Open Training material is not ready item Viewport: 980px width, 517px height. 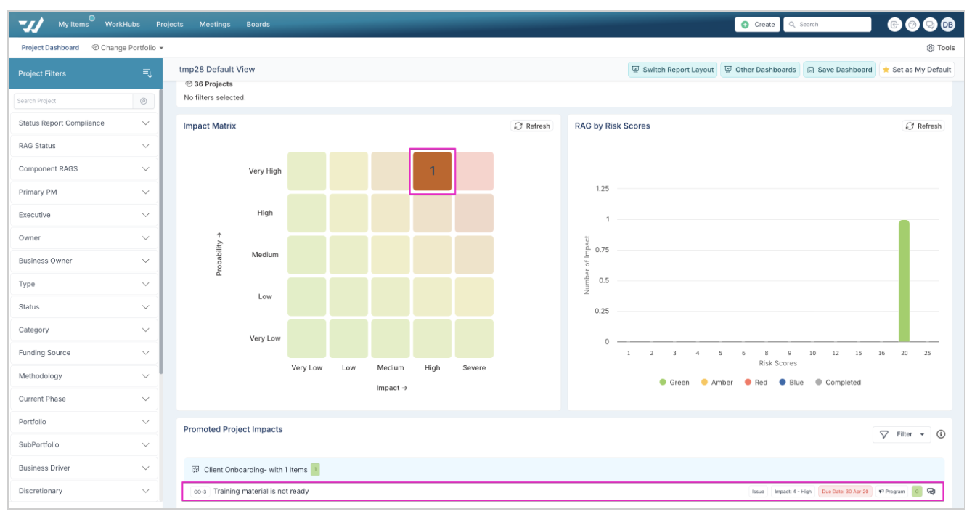point(261,492)
